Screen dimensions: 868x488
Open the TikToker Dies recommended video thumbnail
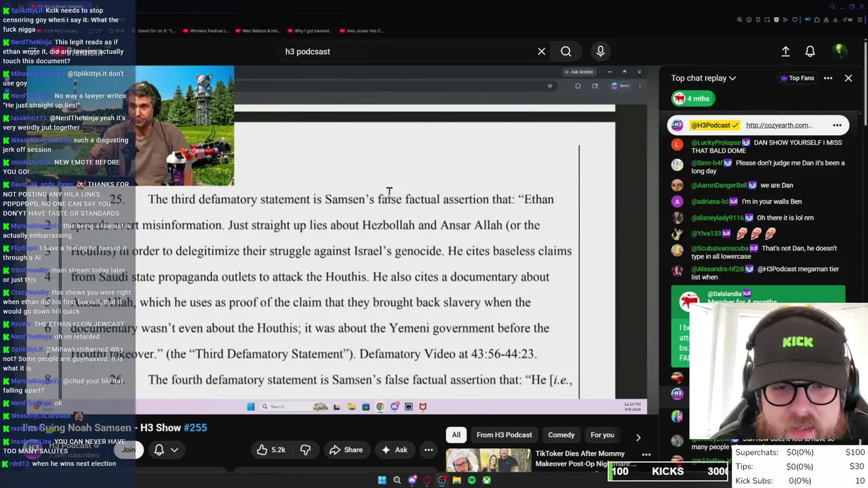(x=488, y=461)
